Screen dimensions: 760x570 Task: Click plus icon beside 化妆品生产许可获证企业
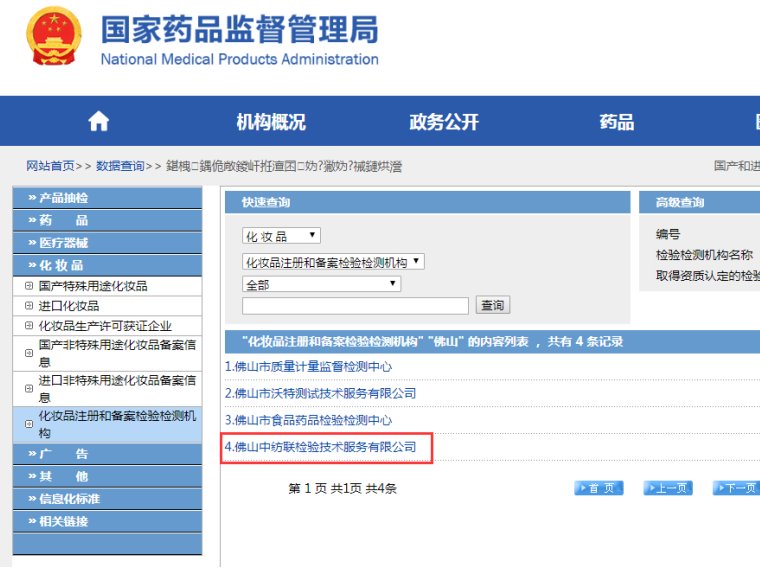click(x=29, y=326)
